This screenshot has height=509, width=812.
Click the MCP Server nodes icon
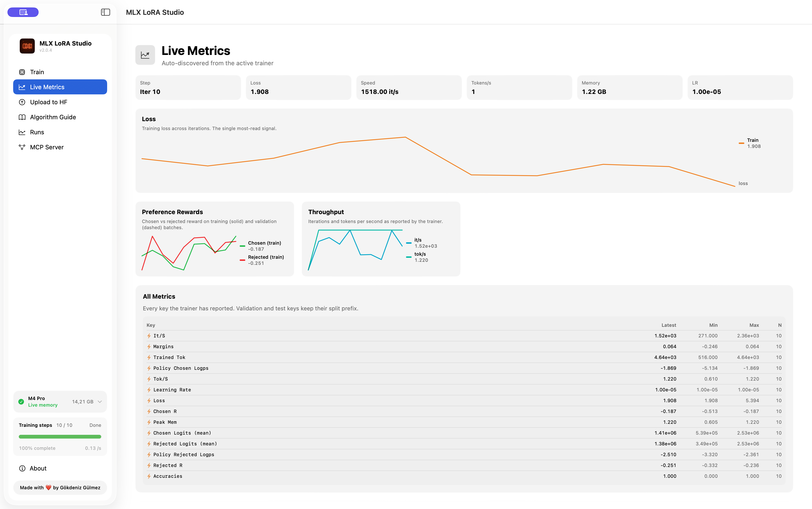pos(22,147)
